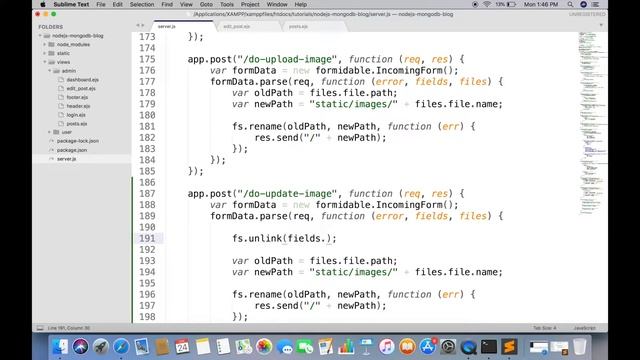The height and width of the screenshot is (360, 640).
Task: Open Safari compass icon in dock
Action: click(x=121, y=347)
